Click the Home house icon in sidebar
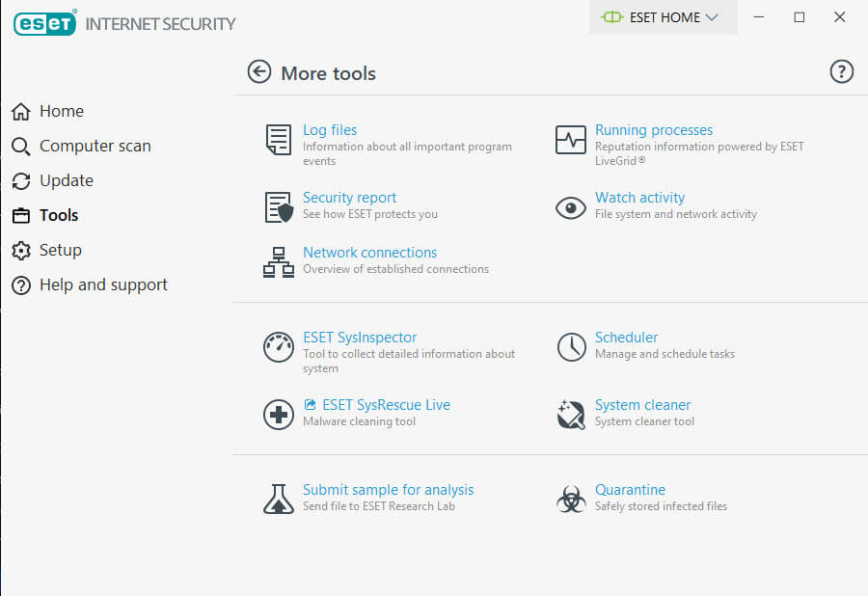 point(21,111)
